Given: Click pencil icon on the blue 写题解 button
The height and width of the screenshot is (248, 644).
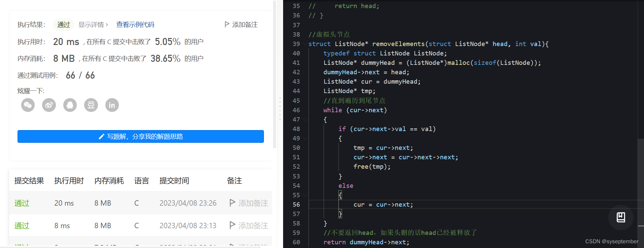Looking at the screenshot, I should [101, 136].
